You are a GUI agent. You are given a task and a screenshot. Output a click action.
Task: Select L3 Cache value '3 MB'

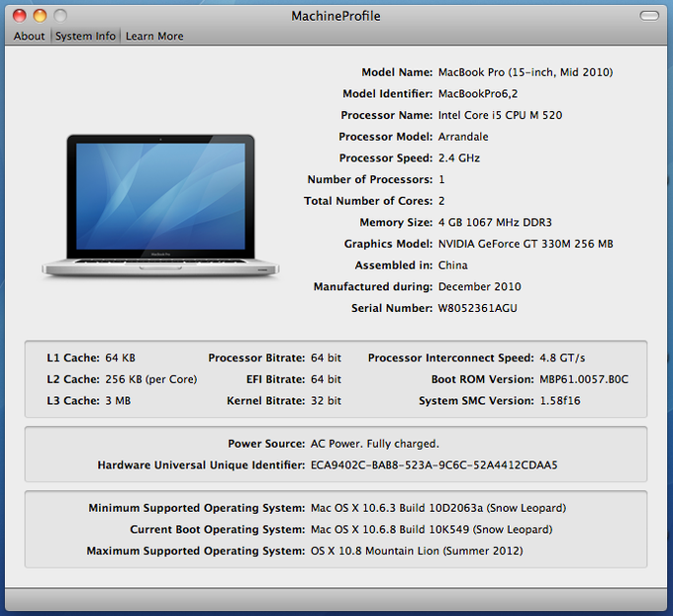118,401
